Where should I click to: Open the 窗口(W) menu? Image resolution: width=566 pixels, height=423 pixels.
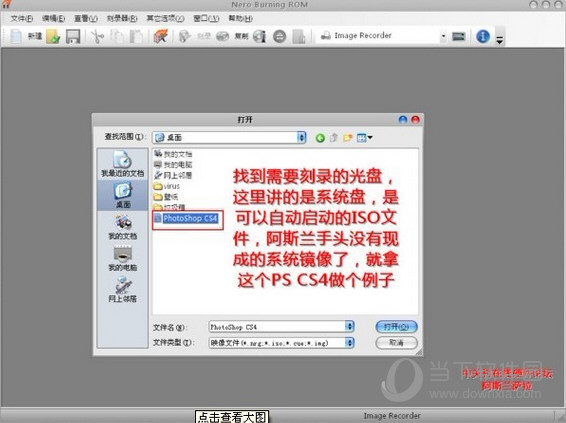(x=206, y=18)
